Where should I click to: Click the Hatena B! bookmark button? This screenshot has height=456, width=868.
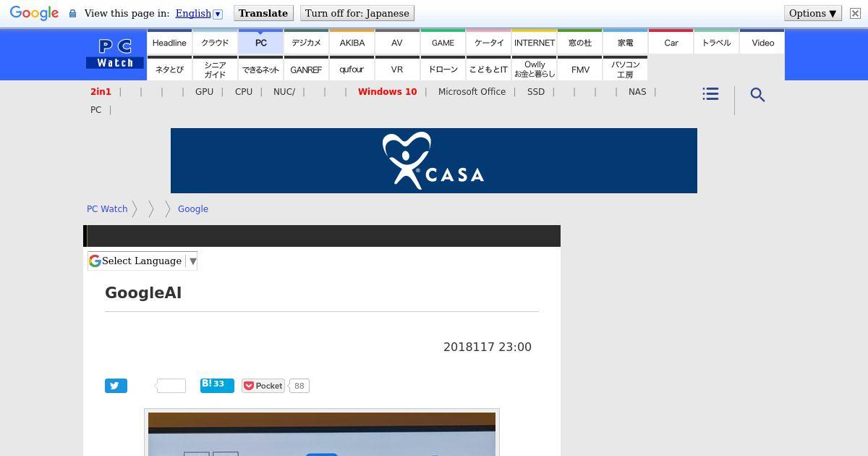tap(217, 385)
